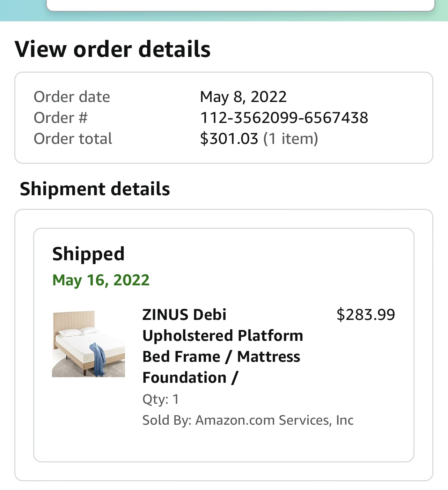Click the "(1 item)" count text
Viewport: 448px width, 490px height.
point(291,139)
